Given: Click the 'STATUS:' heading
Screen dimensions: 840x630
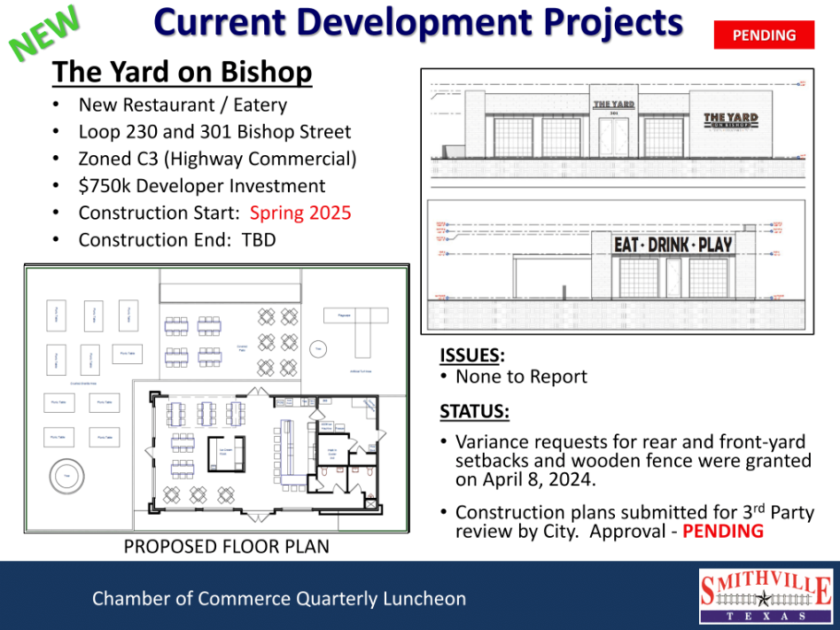Looking at the screenshot, I should [475, 411].
